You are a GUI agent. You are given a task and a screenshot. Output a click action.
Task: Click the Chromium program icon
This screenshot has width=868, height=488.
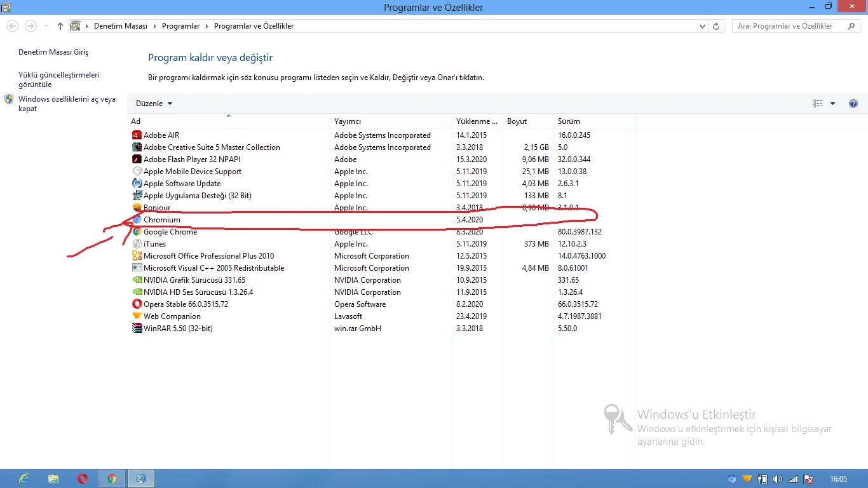pos(137,220)
